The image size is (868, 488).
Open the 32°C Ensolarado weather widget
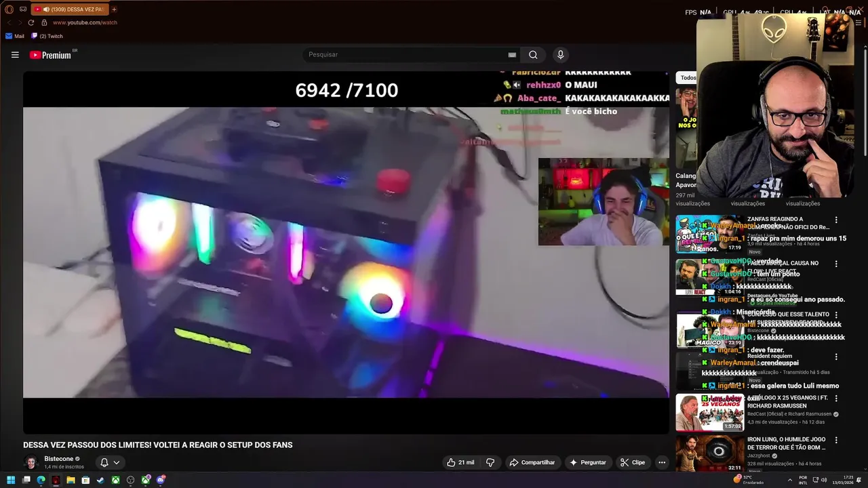tap(749, 480)
